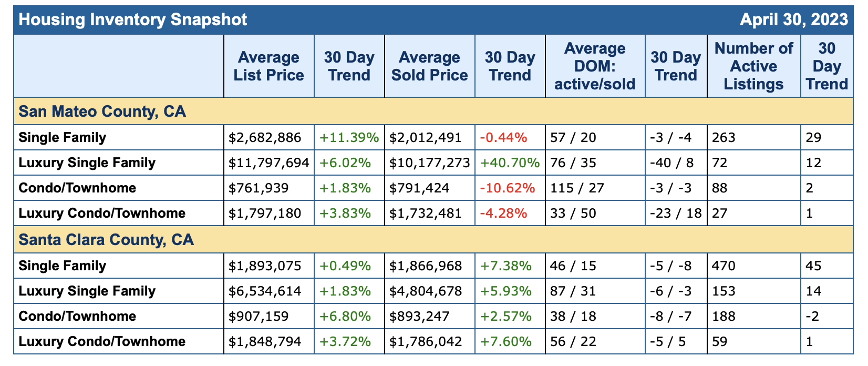The width and height of the screenshot is (868, 366).
Task: Click the $6,534,614 list price cell
Action: (x=265, y=291)
